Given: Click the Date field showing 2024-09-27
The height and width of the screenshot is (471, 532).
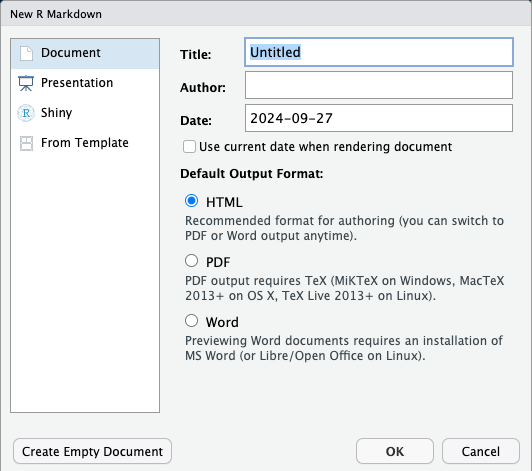Looking at the screenshot, I should tap(379, 118).
